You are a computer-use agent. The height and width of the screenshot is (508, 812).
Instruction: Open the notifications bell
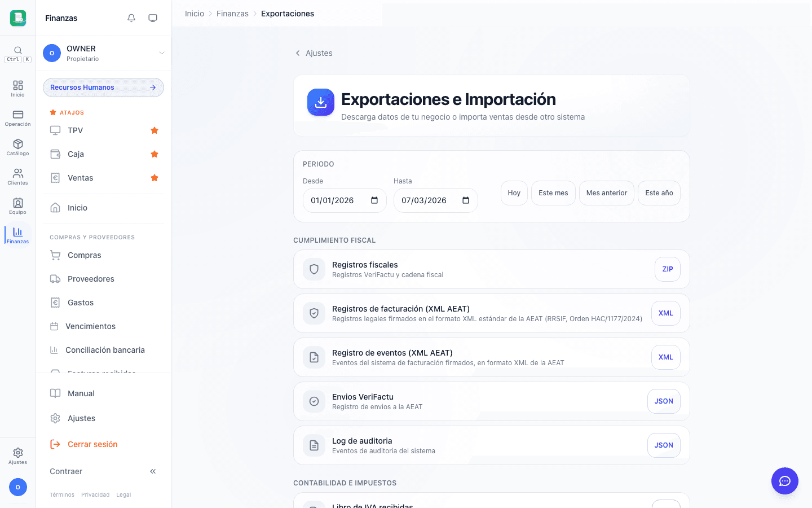pos(131,18)
